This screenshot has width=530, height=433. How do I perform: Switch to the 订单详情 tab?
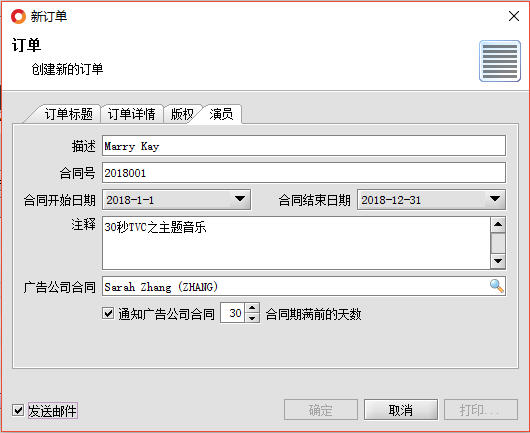point(132,114)
